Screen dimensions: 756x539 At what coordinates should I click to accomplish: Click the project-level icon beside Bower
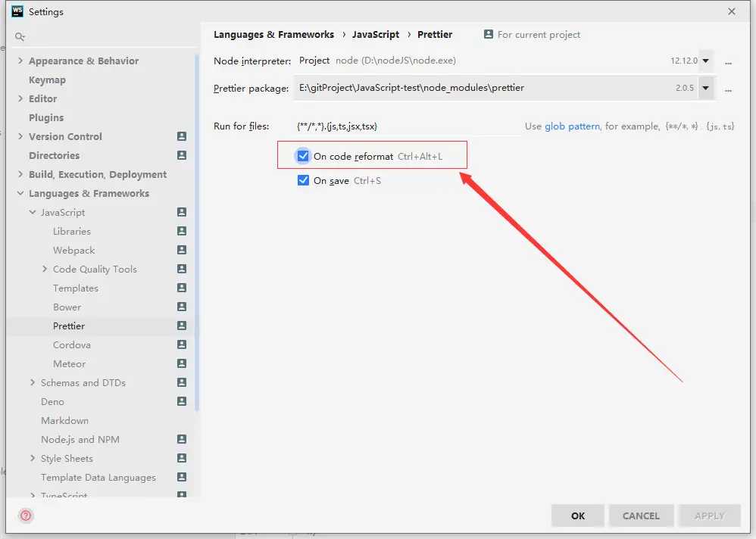coord(182,307)
